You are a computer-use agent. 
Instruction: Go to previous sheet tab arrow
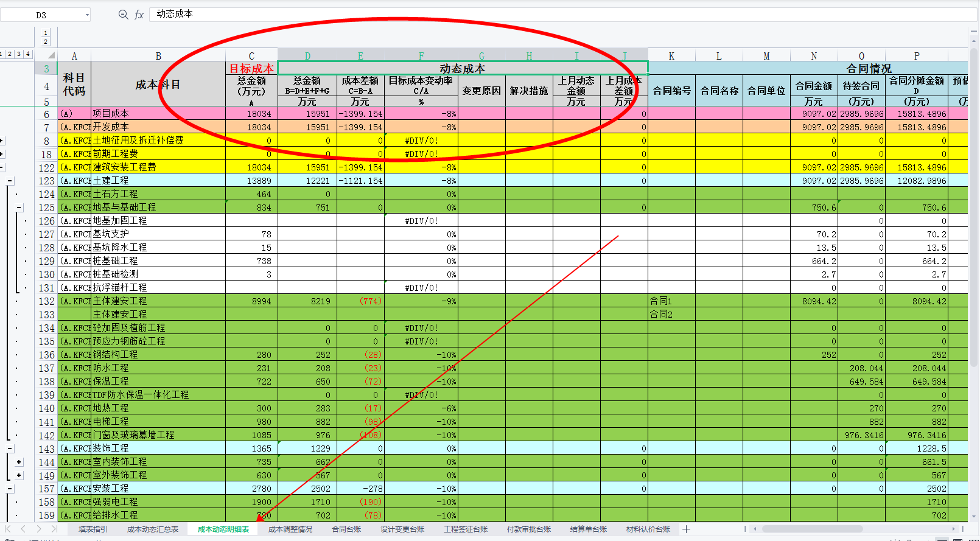23,529
